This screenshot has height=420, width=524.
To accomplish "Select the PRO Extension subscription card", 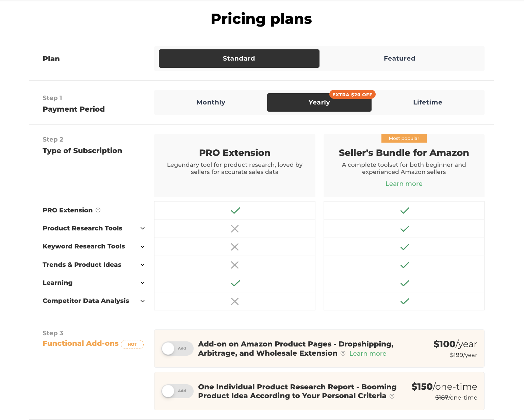I will click(x=235, y=165).
